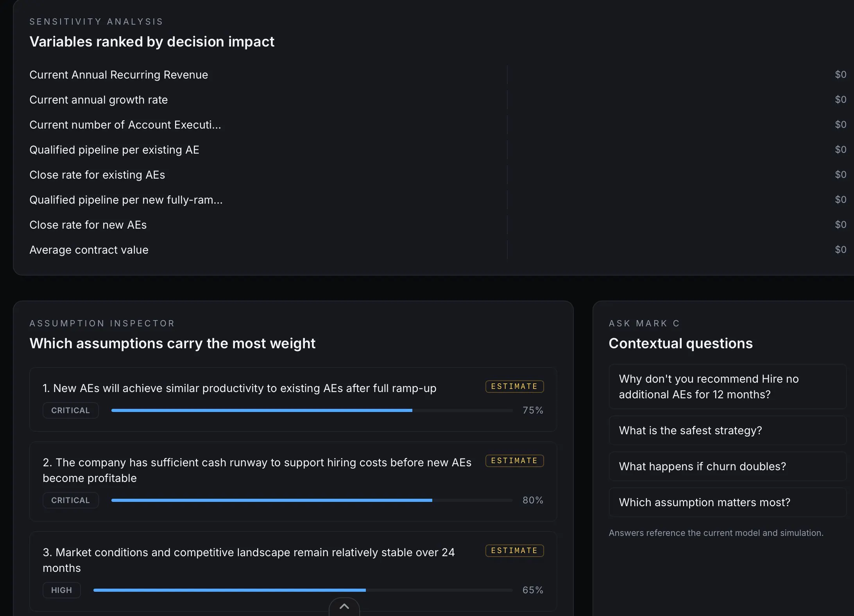Viewport: 854px width, 616px height.
Task: Ask why not recommend hiring no additional AEs
Action: (x=727, y=387)
